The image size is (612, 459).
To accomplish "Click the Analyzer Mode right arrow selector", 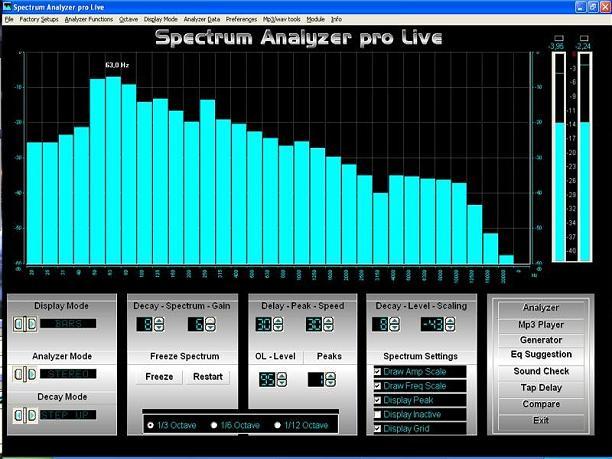I will [32, 374].
